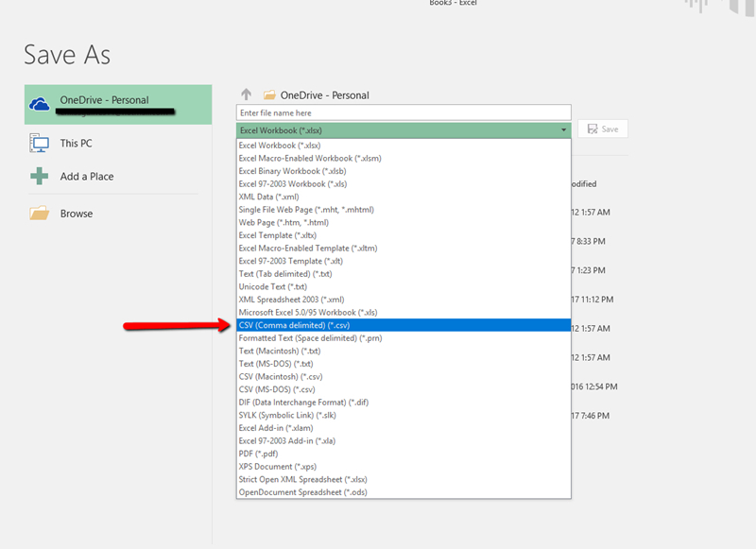The image size is (756, 549).
Task: Choose Excel Add-in (*.xlam)
Action: 404,428
